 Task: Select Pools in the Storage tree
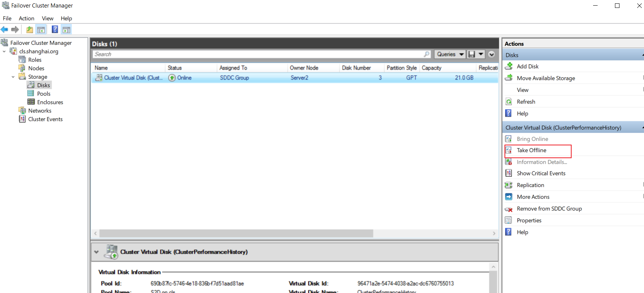click(x=43, y=94)
